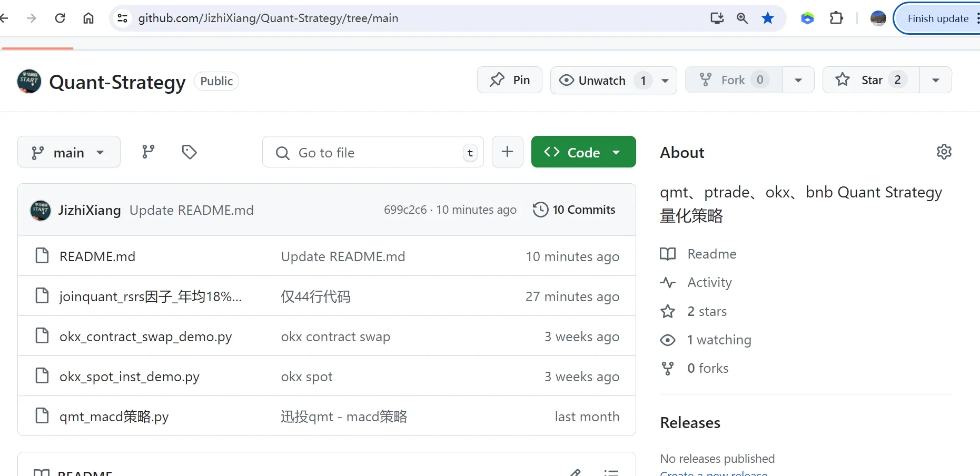The image size is (980, 476).
Task: Go to the browser home page icon
Action: click(88, 18)
